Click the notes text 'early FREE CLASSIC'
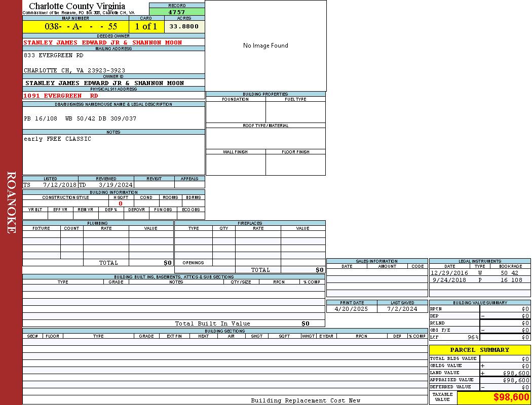 tap(57, 139)
